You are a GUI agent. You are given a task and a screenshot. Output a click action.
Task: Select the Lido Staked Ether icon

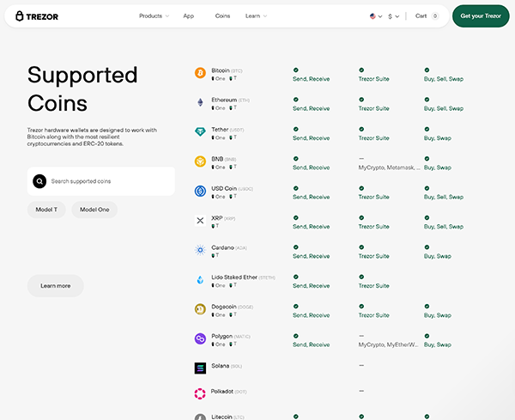tap(200, 280)
